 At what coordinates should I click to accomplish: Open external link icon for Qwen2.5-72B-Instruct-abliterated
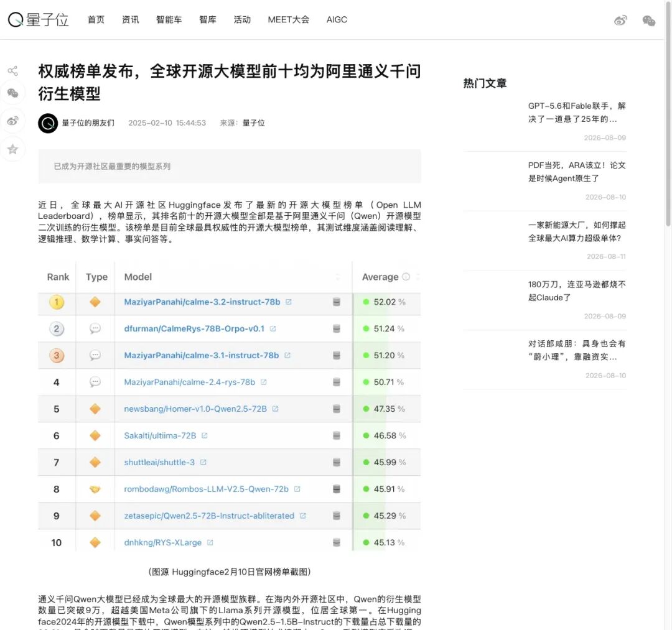[302, 516]
